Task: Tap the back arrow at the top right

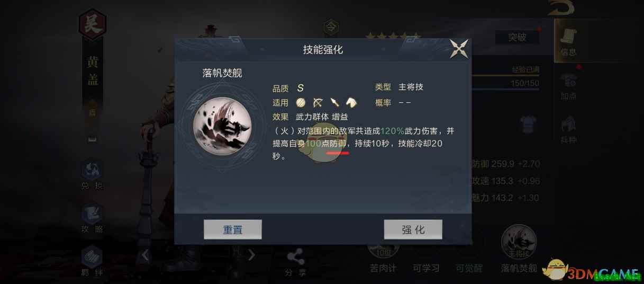Action: click(561, 7)
